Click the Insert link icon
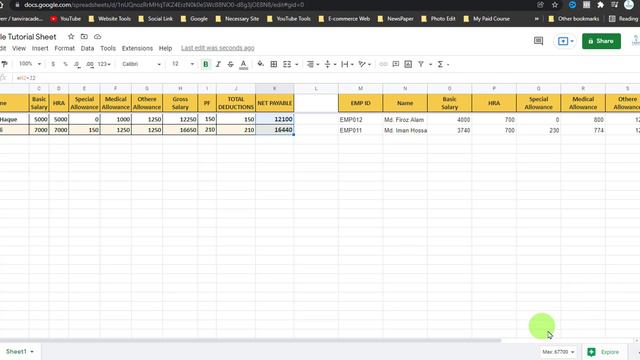 pyautogui.click(x=383, y=64)
